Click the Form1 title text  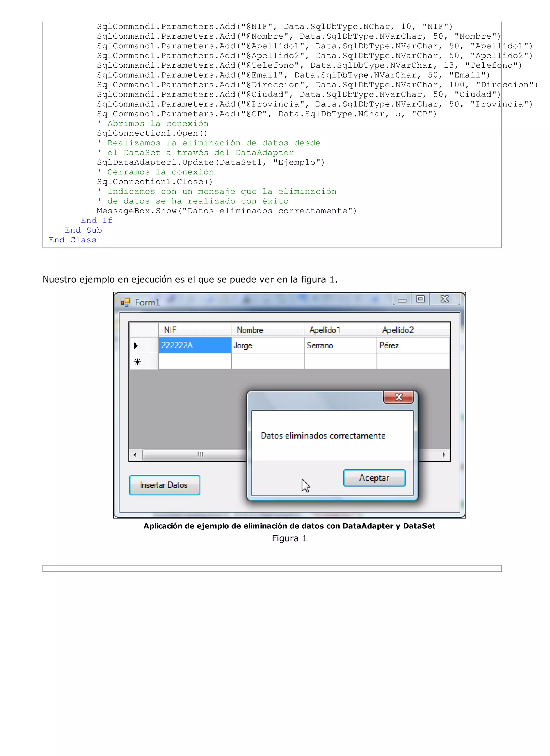tap(147, 302)
